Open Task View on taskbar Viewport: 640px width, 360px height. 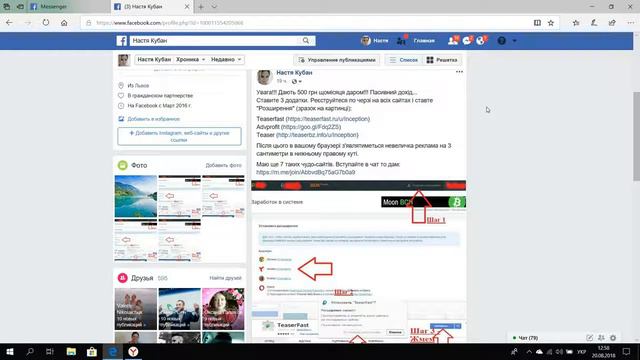pos(50,351)
